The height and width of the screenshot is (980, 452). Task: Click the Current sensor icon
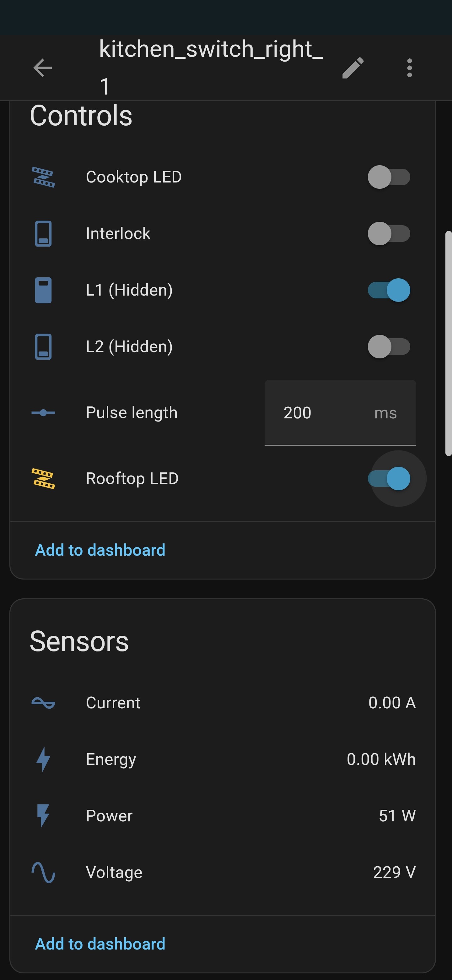click(43, 703)
